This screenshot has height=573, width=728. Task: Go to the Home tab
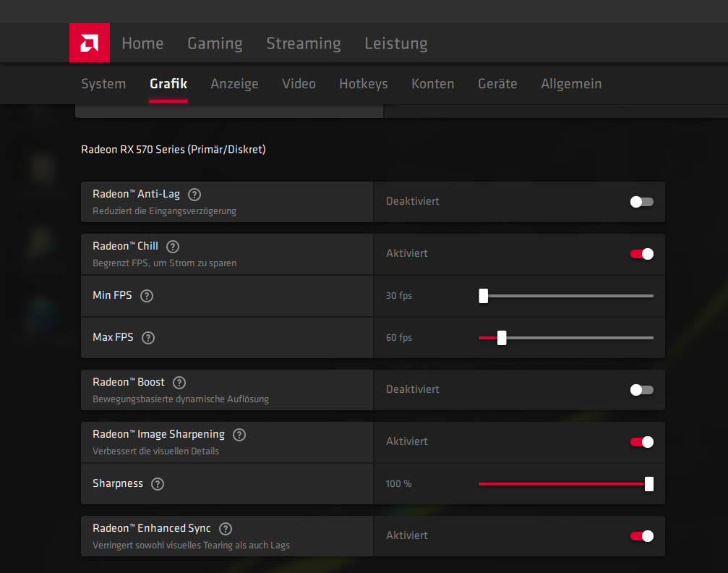[142, 43]
